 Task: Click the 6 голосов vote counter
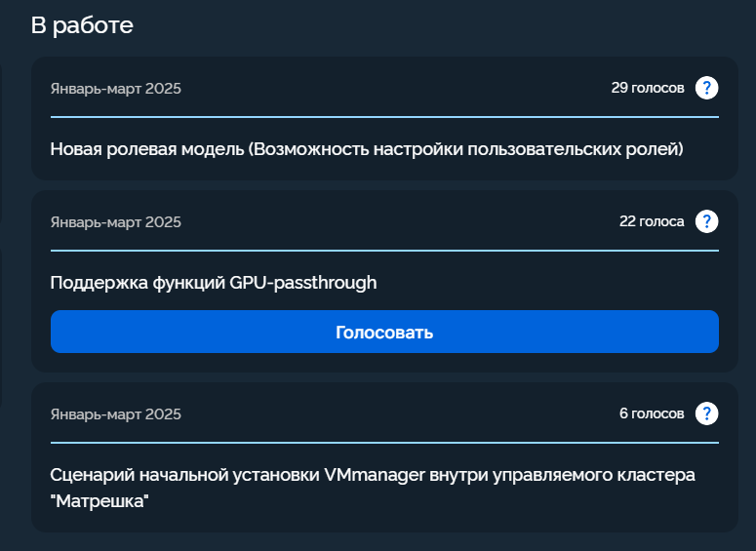[652, 413]
